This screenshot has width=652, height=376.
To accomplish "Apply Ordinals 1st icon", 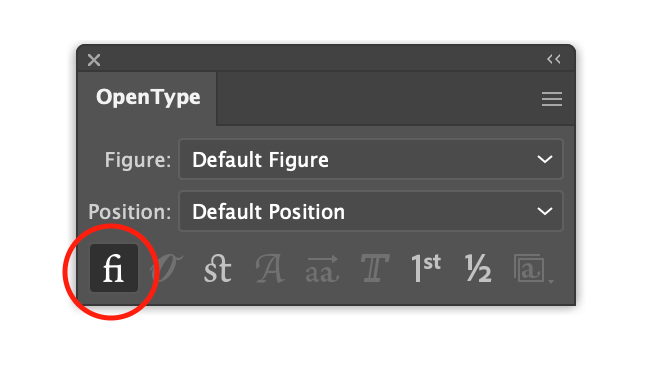I will pos(426,269).
